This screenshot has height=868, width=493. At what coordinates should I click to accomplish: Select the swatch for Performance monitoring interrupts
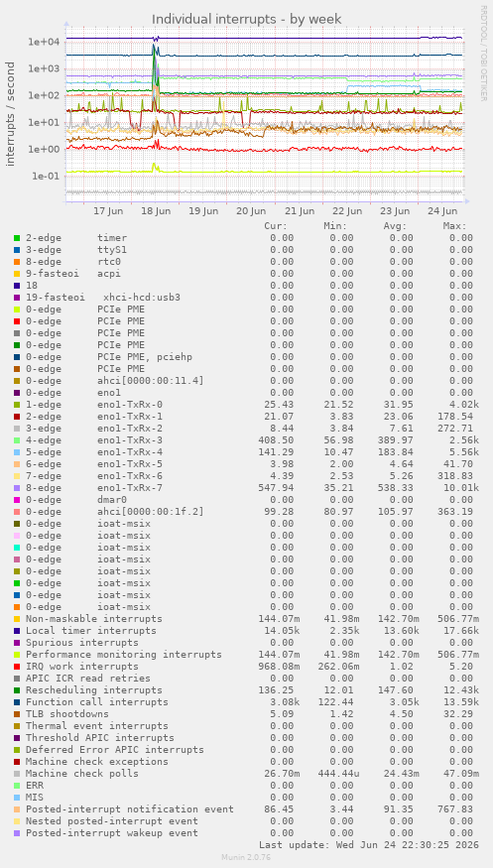17,655
